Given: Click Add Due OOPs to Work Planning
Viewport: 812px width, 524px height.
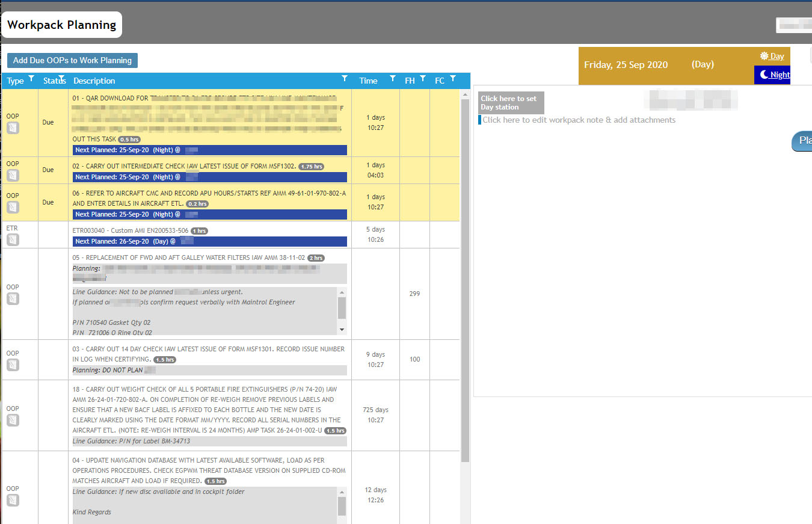Looking at the screenshot, I should (x=73, y=60).
